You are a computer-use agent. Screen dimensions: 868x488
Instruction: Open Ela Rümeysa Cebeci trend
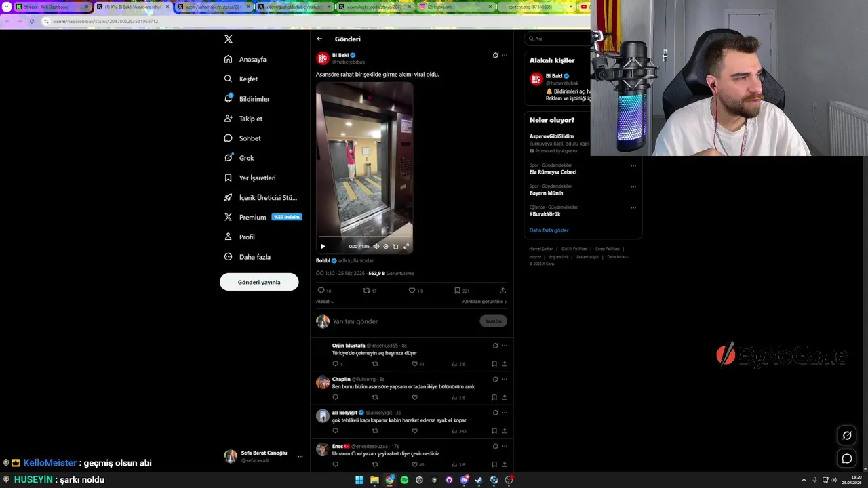[553, 172]
